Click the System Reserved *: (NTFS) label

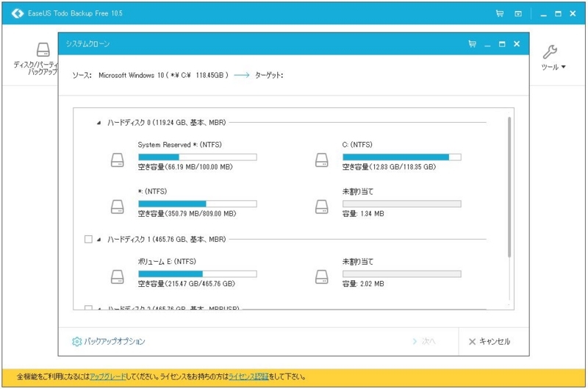coord(179,145)
